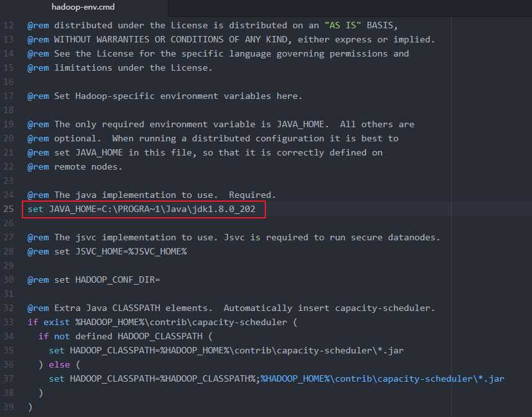Screen dimensions: 532x417
Task: Click the line 35 set HADOOP_CLASSPATH statement
Action: (x=226, y=350)
